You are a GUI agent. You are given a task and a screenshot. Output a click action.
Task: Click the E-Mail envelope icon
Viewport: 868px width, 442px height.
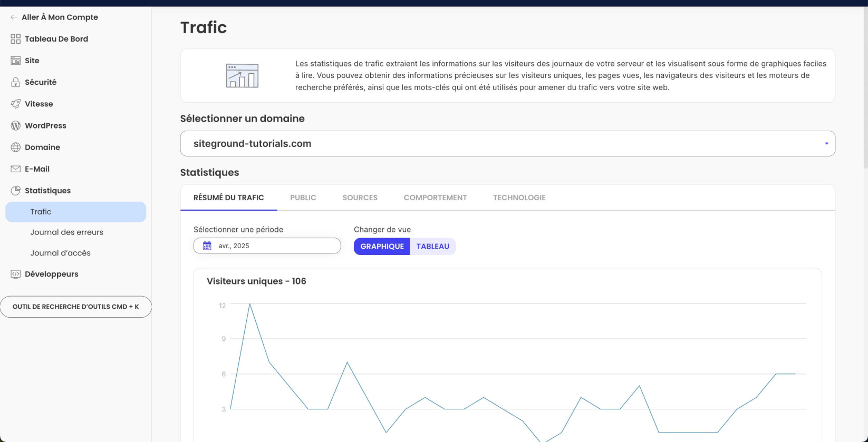[15, 169]
